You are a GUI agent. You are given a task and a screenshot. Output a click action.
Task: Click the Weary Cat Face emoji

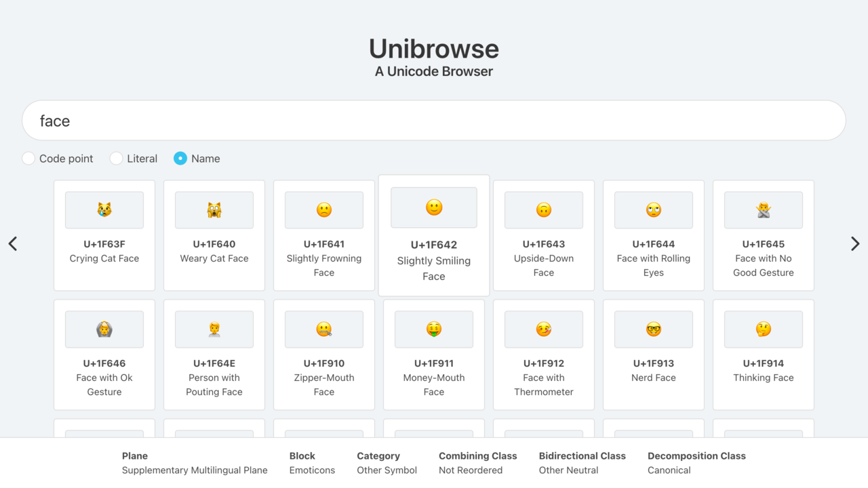pos(214,210)
